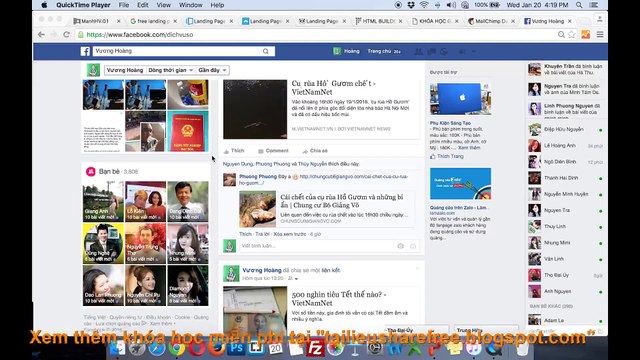Open the Facebook friend requests icon
The height and width of the screenshot is (360, 640).
[418, 51]
